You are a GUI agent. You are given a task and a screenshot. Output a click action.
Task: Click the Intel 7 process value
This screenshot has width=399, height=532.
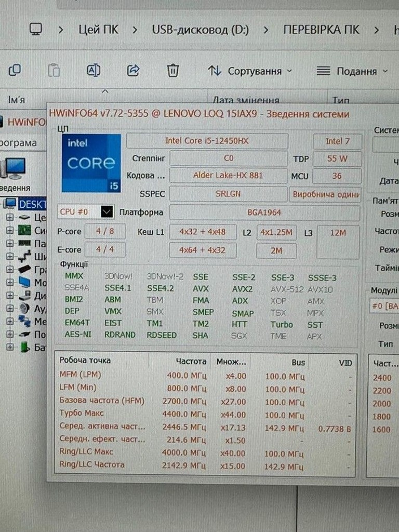point(337,141)
